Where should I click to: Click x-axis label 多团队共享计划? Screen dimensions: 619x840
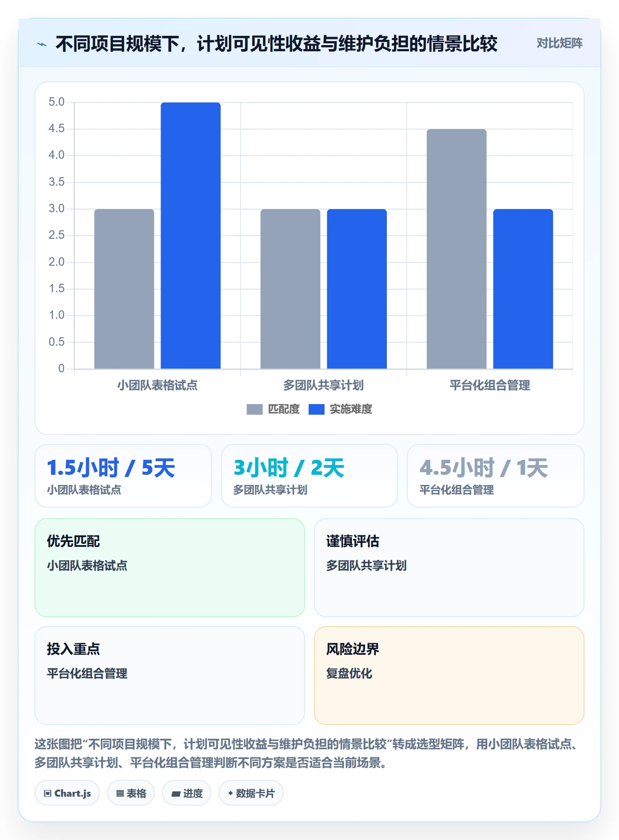coord(324,386)
